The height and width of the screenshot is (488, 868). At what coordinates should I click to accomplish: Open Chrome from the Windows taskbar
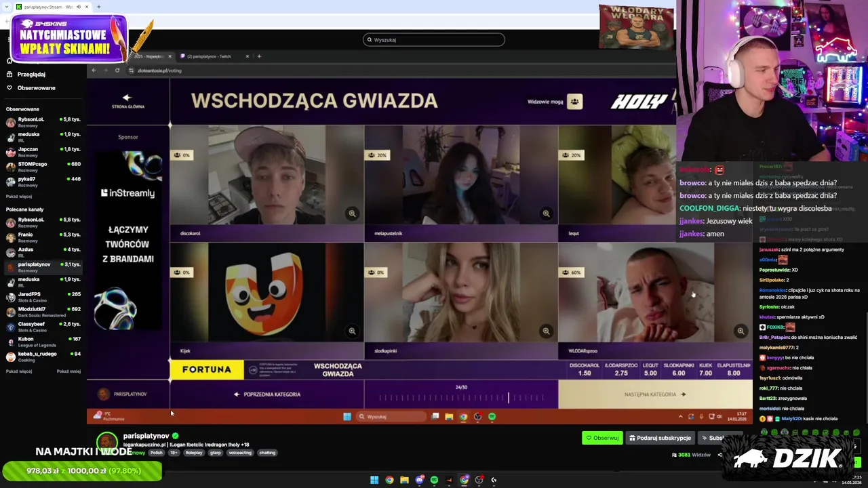pos(389,480)
